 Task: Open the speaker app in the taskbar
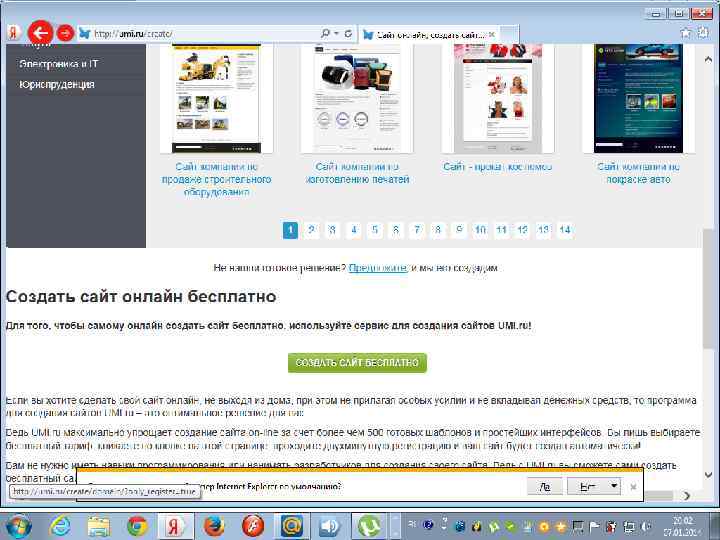(330, 526)
